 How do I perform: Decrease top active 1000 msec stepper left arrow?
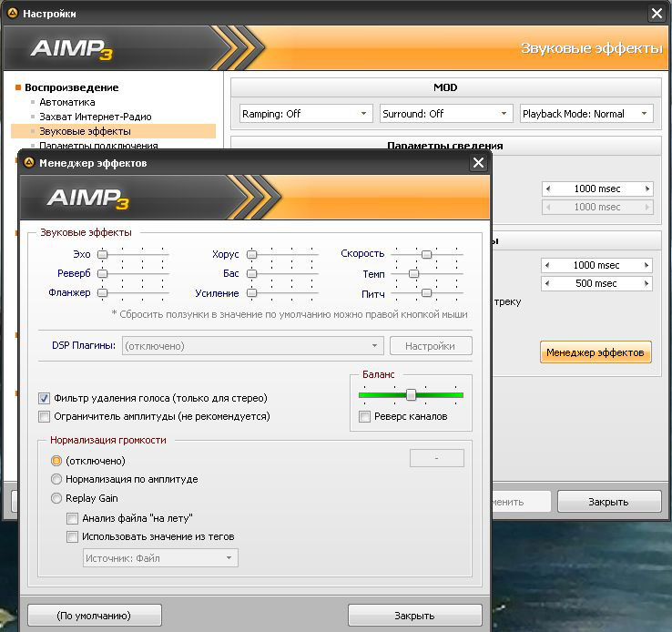[548, 189]
